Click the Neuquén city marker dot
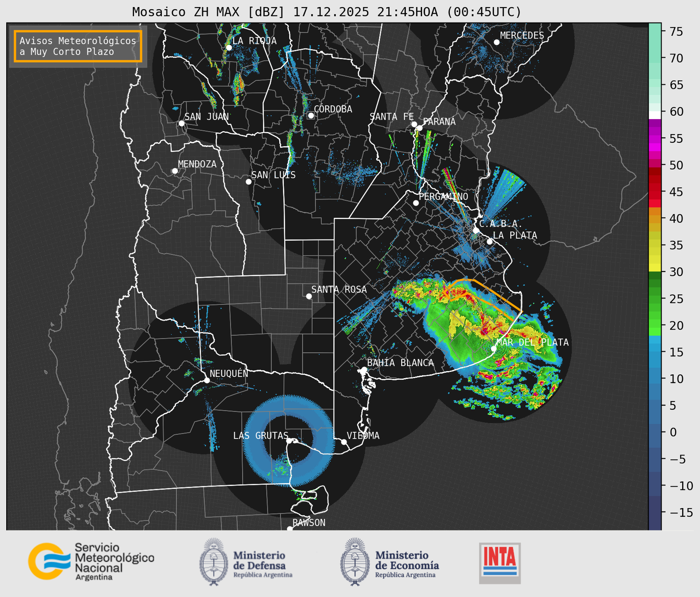The image size is (700, 597). [x=207, y=380]
